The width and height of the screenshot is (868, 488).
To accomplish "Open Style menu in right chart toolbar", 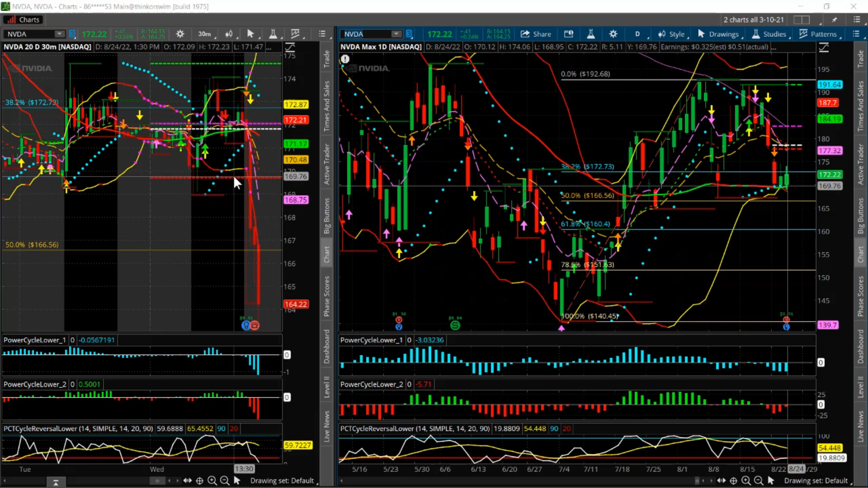I will (671, 34).
